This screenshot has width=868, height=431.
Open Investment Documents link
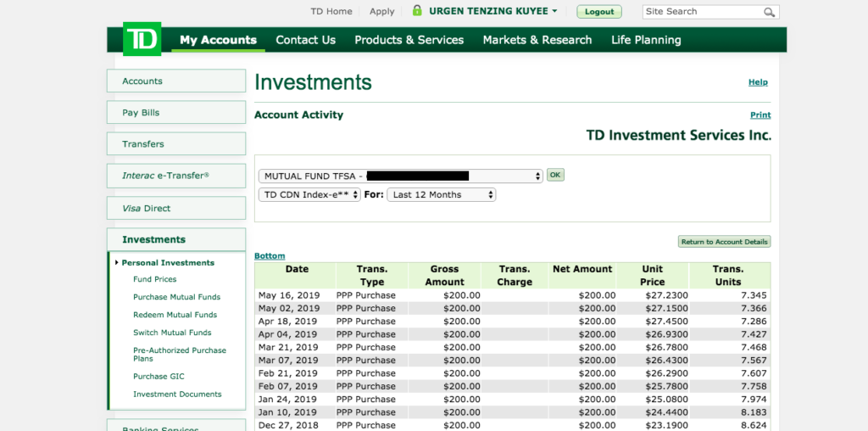click(x=177, y=394)
